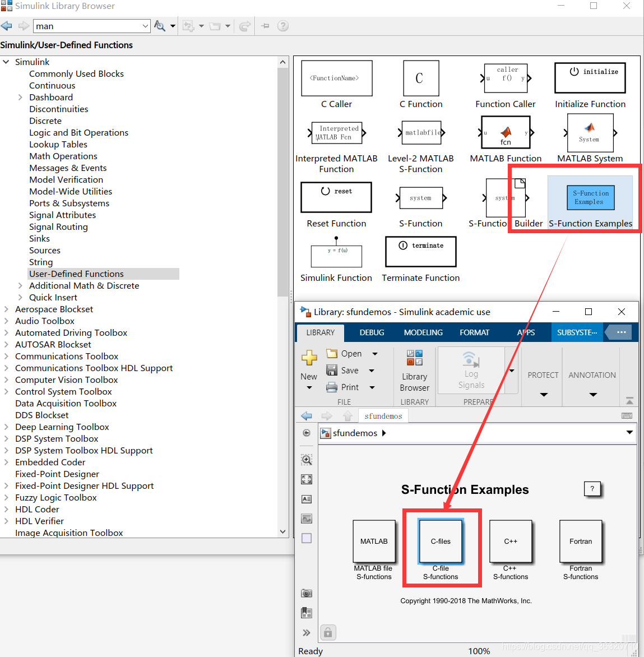Image resolution: width=644 pixels, height=657 pixels.
Task: Select Math Operations in library tree
Action: pyautogui.click(x=63, y=156)
